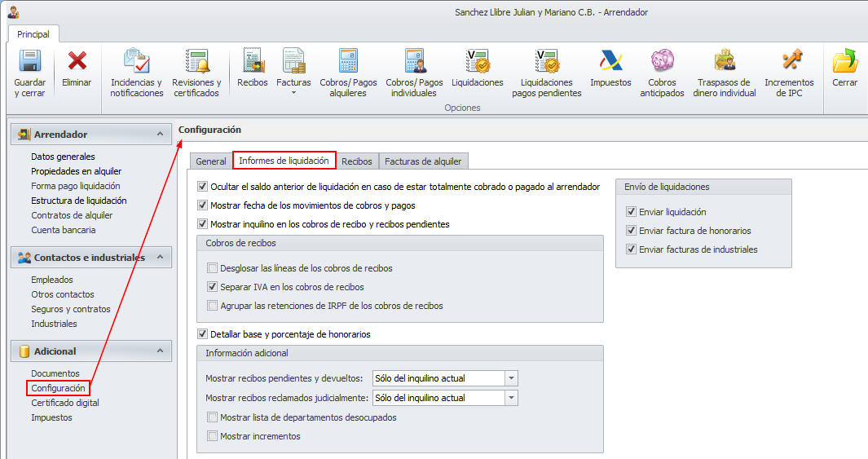Toggle Detallar base y porcentaje de honorarios

203,334
